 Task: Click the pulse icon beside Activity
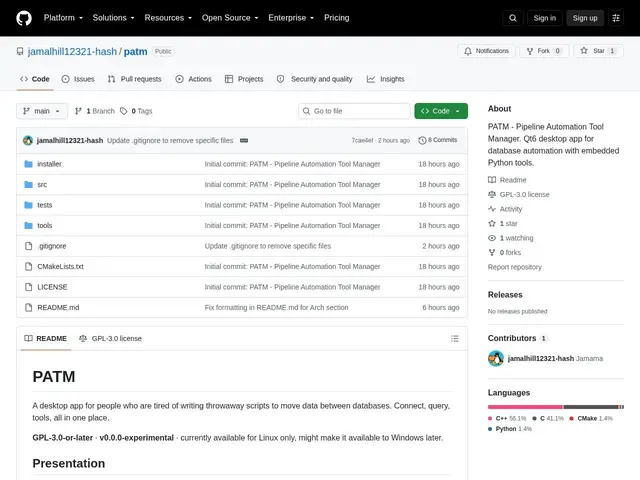(492, 209)
